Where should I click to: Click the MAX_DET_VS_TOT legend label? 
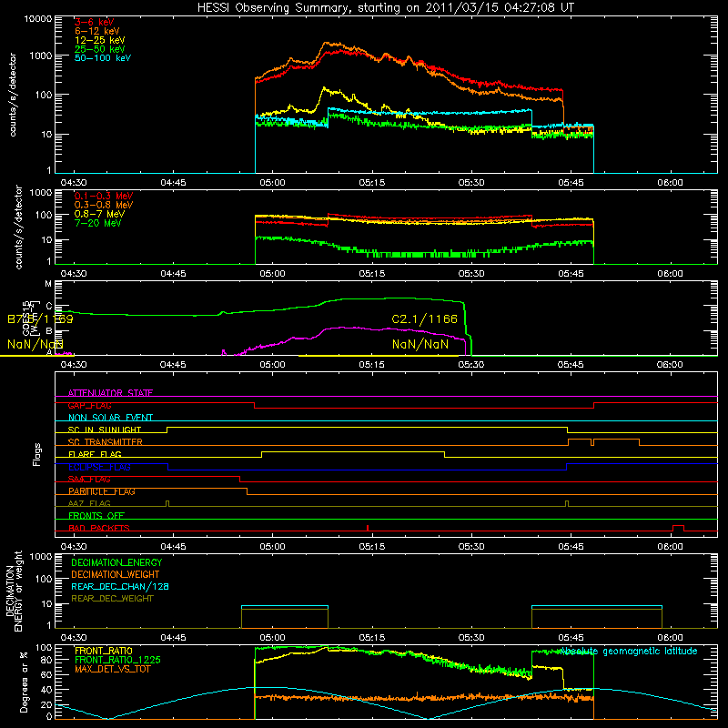tap(113, 669)
